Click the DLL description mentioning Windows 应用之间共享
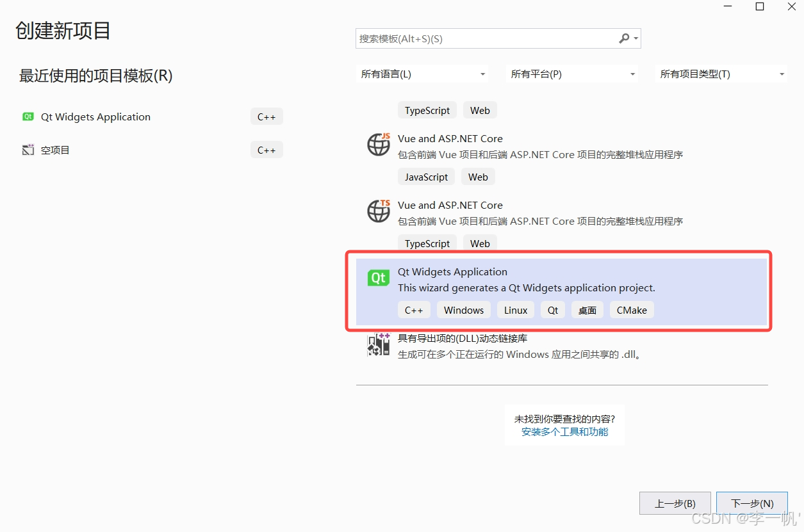This screenshot has height=532, width=804. (x=520, y=354)
